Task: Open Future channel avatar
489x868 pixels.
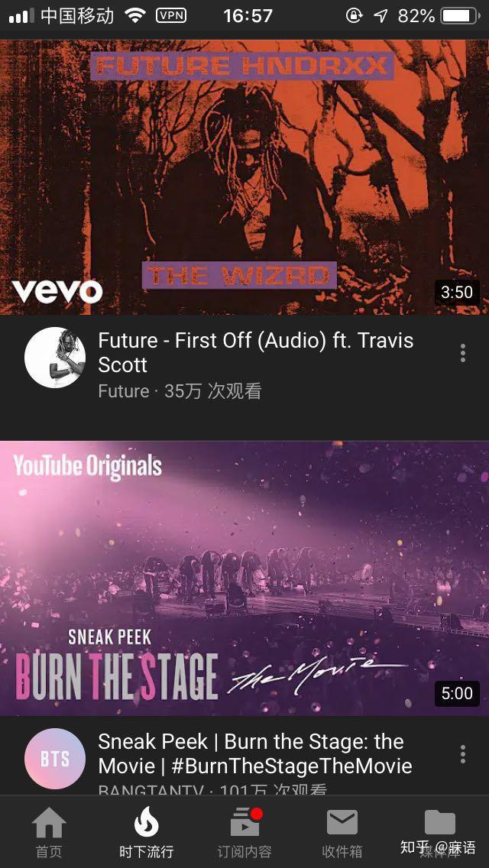Action: tap(55, 357)
